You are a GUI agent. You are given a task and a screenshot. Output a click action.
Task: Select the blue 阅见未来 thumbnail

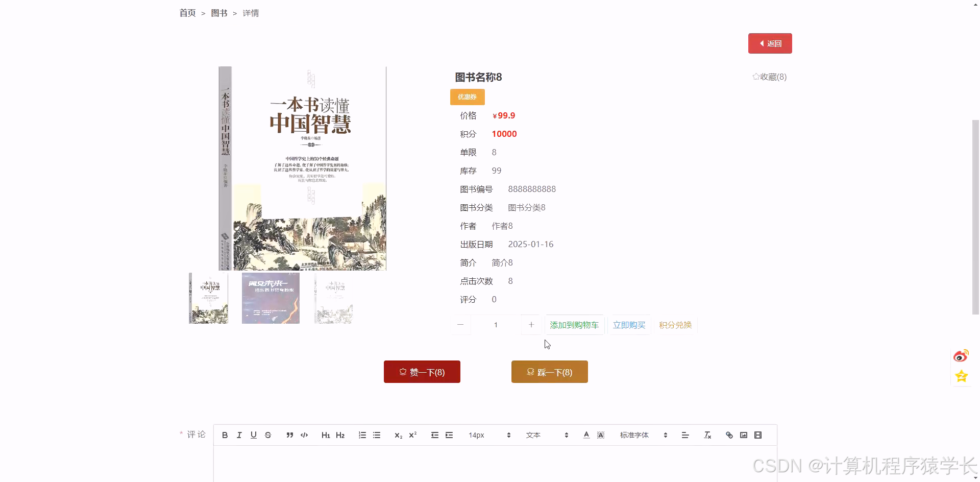(x=271, y=298)
